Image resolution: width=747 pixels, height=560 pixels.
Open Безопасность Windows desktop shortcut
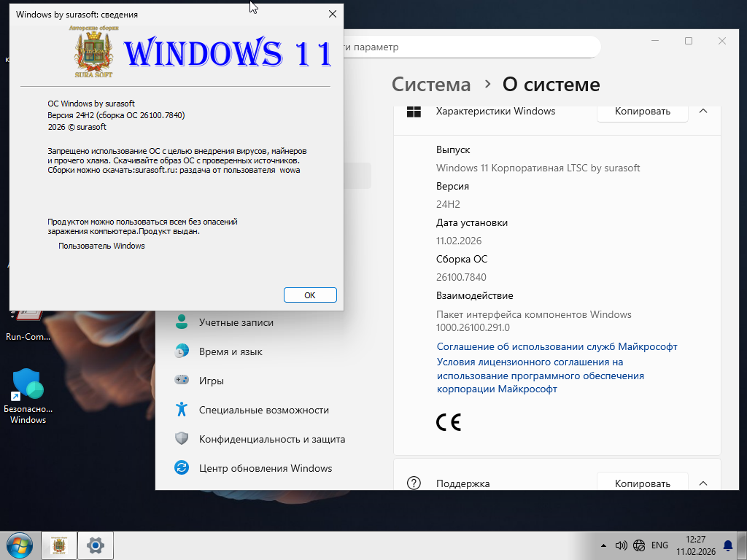(28, 396)
